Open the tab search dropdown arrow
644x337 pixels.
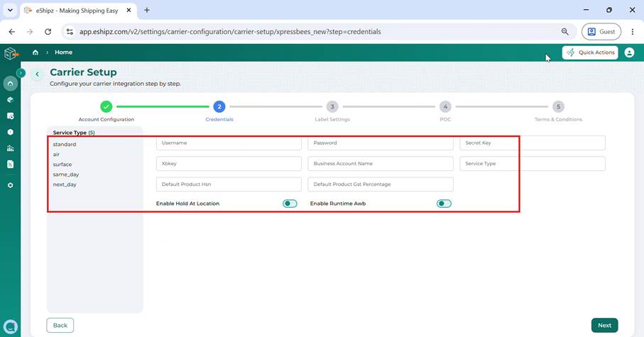coord(10,10)
